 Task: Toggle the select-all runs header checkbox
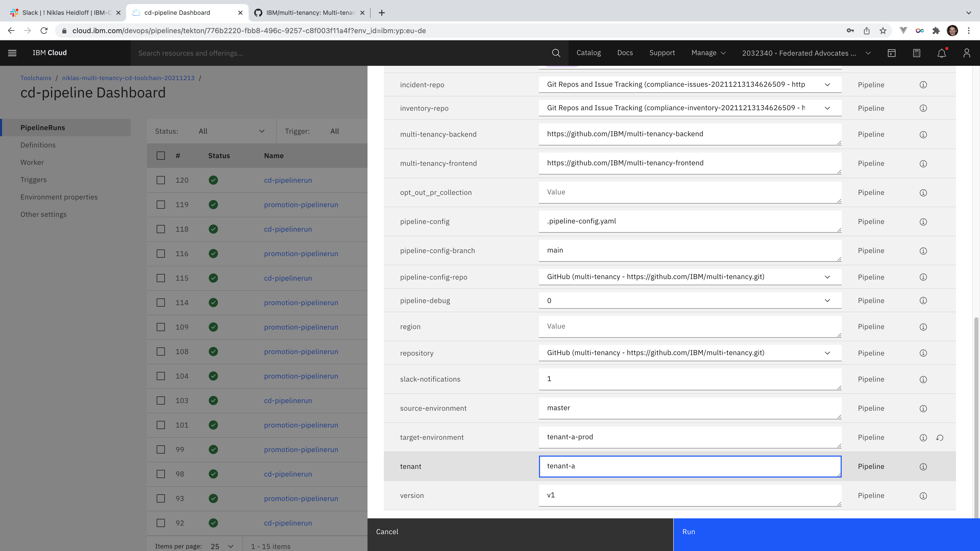click(x=161, y=156)
